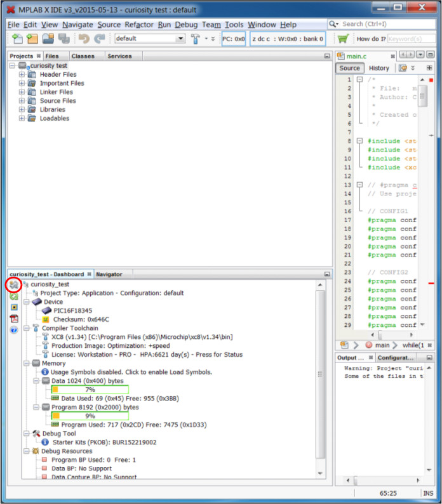The width and height of the screenshot is (442, 504).
Task: Click the Save All toolbar icon
Action: pos(64,39)
